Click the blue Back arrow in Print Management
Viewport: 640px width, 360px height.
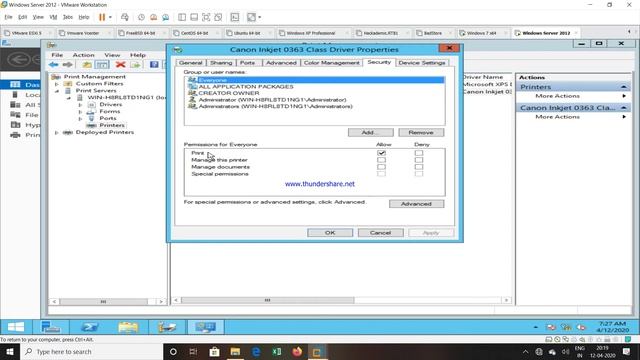tap(53, 64)
